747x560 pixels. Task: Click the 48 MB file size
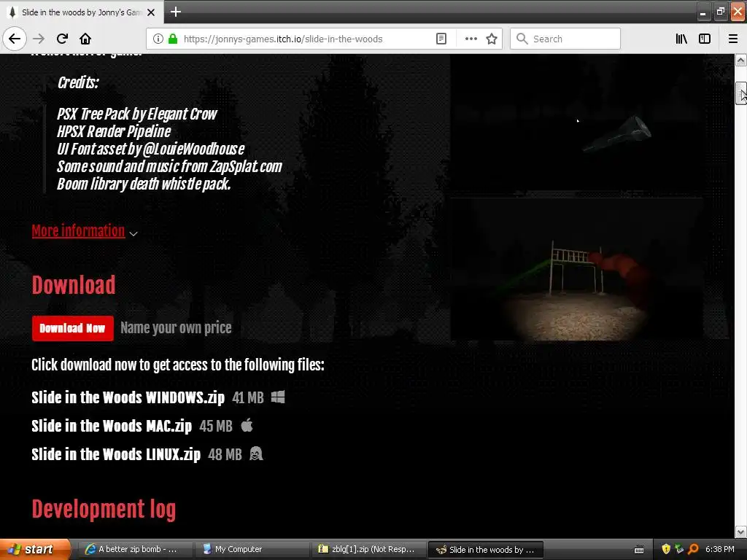click(x=225, y=455)
